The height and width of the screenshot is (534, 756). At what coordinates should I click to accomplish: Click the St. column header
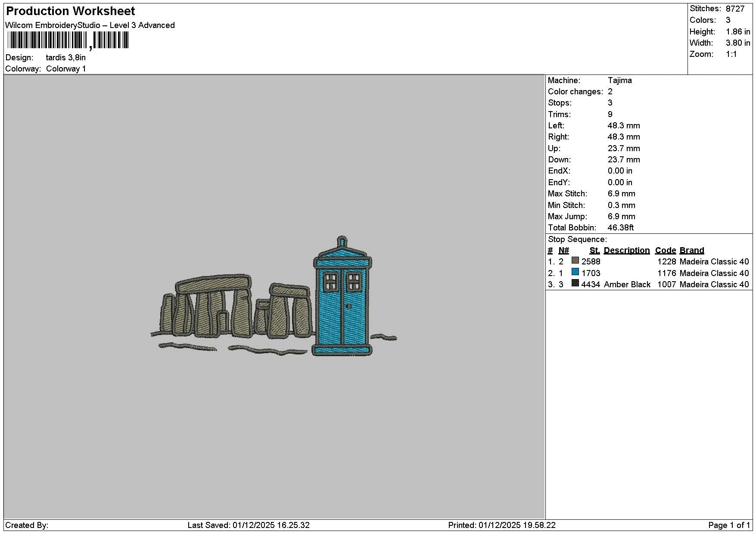[594, 250]
